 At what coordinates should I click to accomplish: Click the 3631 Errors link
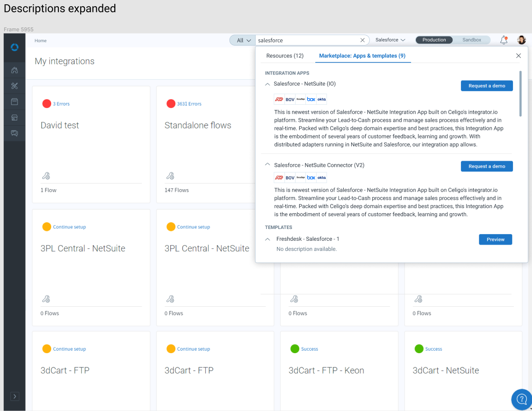tap(189, 104)
